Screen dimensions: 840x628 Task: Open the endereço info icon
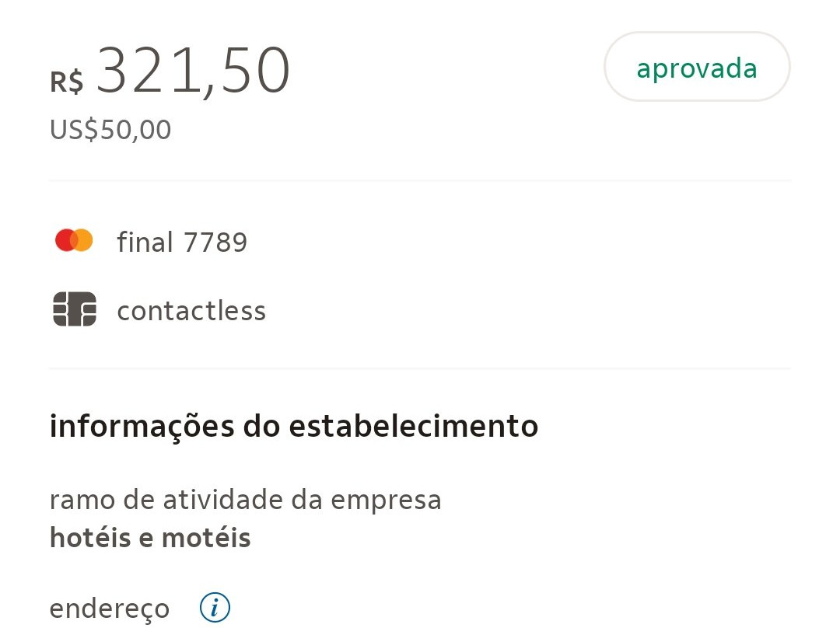(x=215, y=607)
